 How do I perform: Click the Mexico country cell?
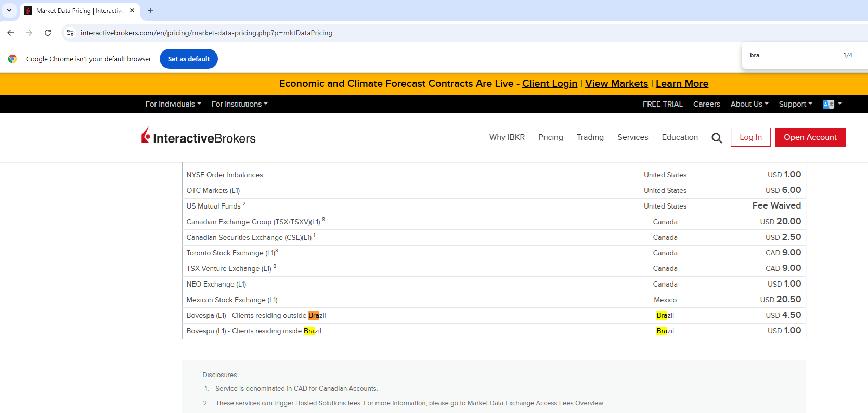pos(665,300)
